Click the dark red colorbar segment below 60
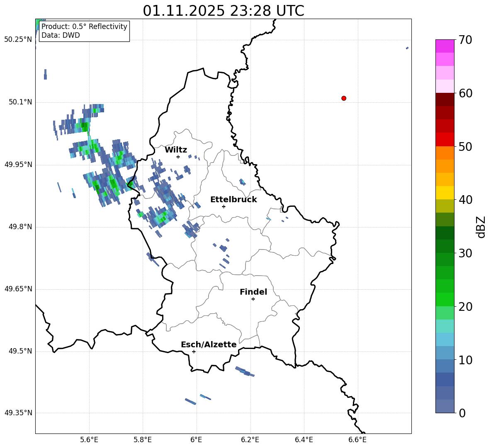491x448 pixels. (x=445, y=99)
